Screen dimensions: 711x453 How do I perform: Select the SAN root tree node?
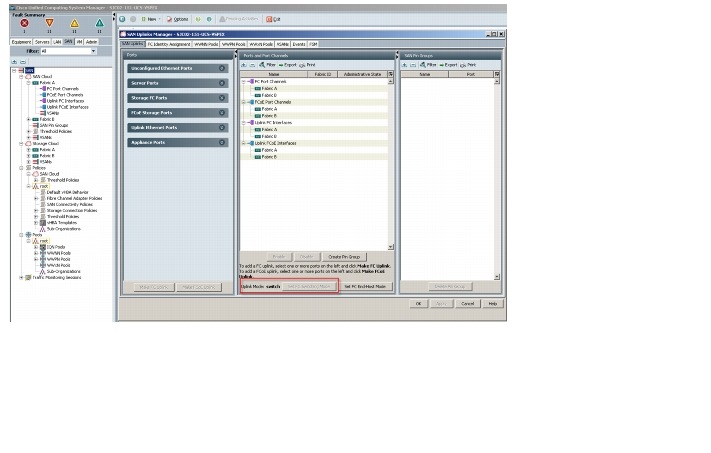pos(29,70)
